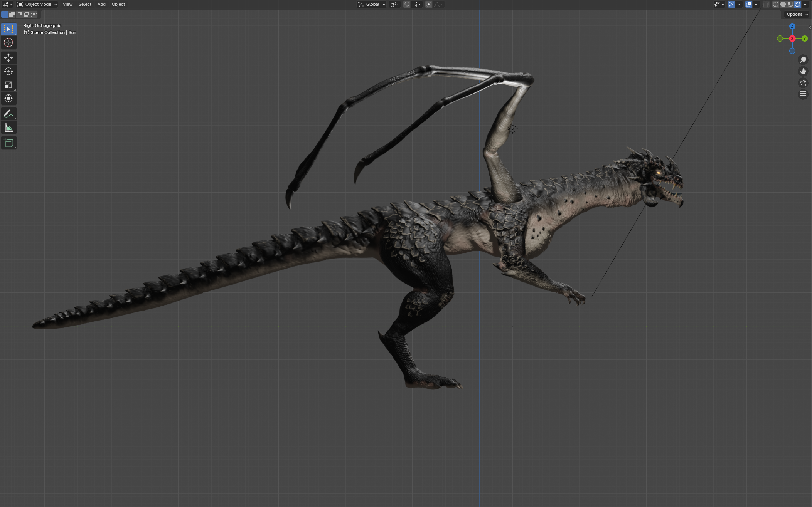Image resolution: width=812 pixels, height=507 pixels.
Task: Select the Measure tool
Action: (x=8, y=127)
